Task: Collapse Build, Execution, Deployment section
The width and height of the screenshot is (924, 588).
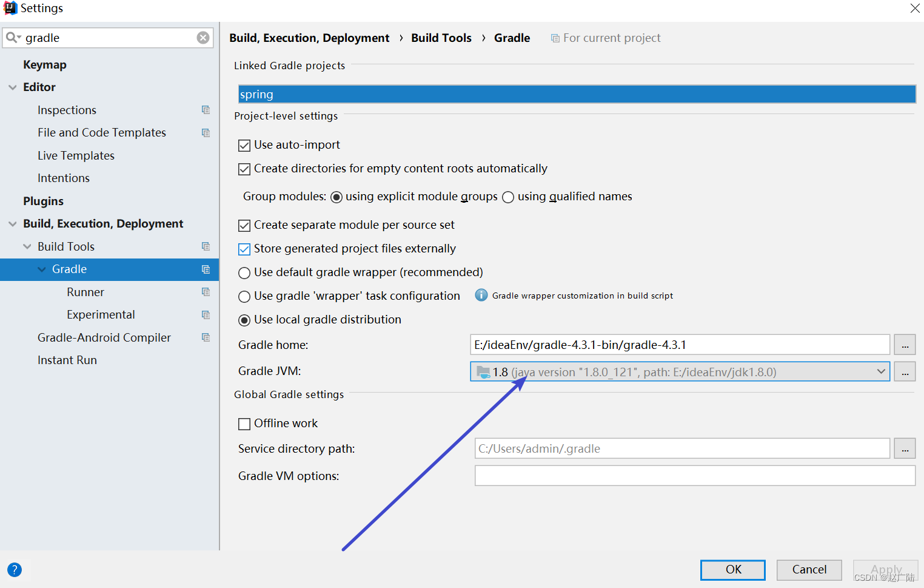Action: tap(12, 224)
